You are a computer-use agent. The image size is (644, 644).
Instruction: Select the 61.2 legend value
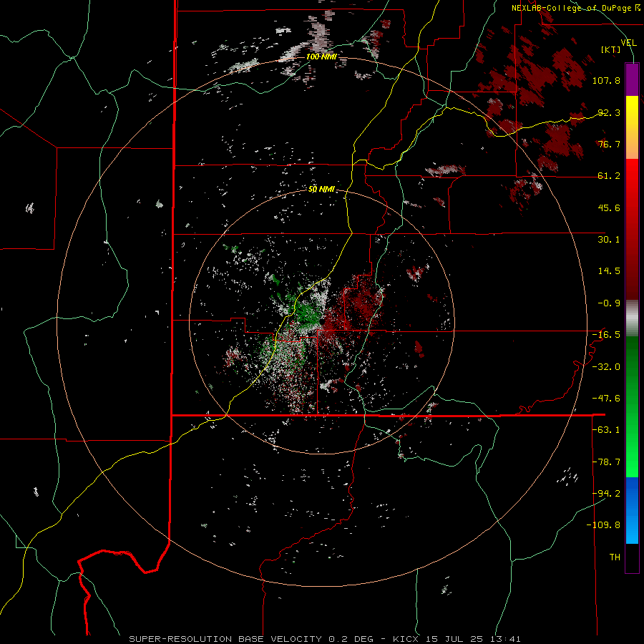pos(609,176)
